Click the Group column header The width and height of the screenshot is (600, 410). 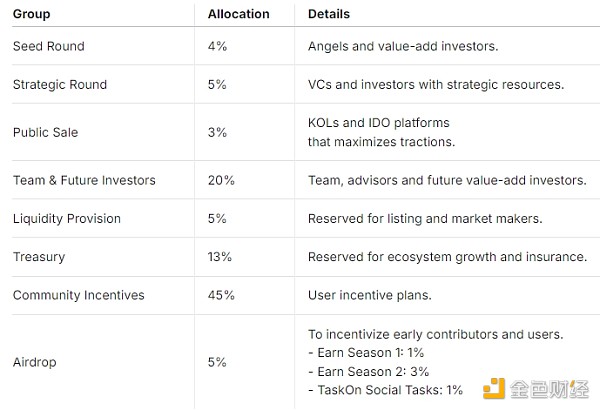(x=32, y=15)
